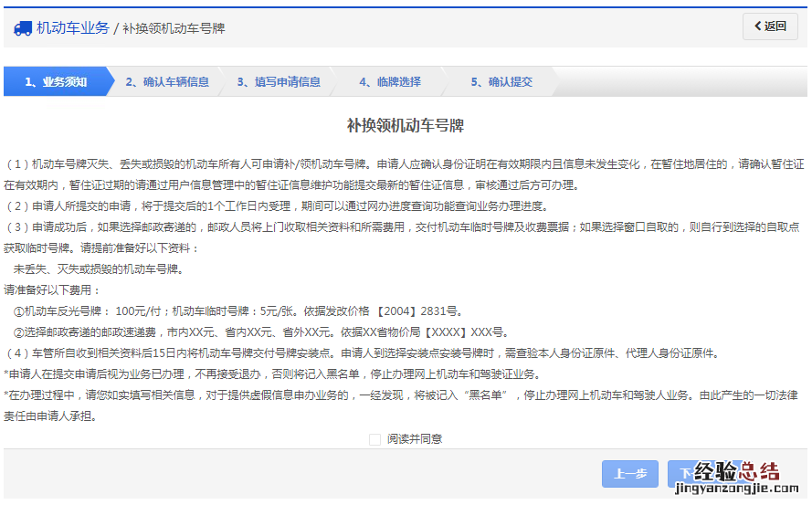Click the red 经验总结 watermark logo
812x505 pixels.
click(736, 471)
